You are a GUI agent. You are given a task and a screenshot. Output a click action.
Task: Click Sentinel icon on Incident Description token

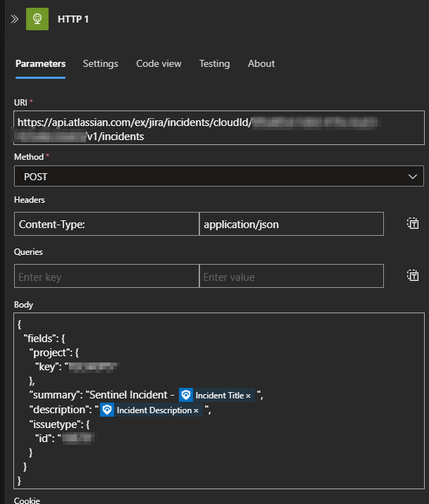(x=107, y=410)
